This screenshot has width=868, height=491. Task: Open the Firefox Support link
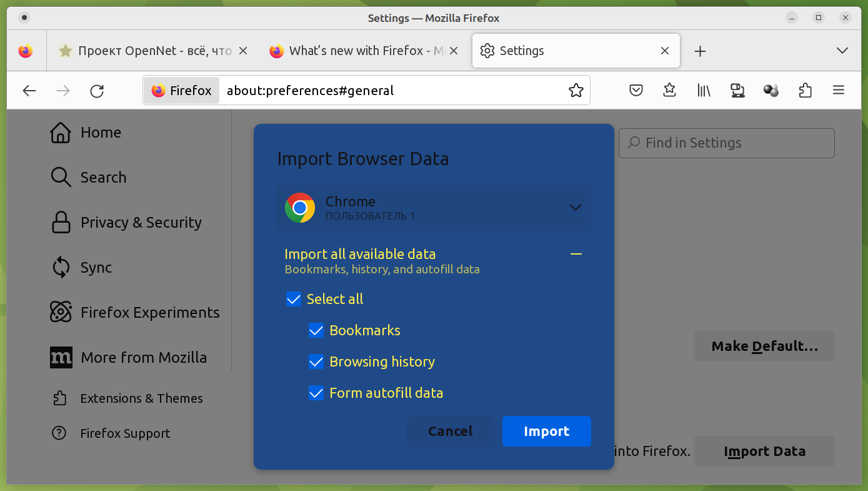(x=125, y=433)
